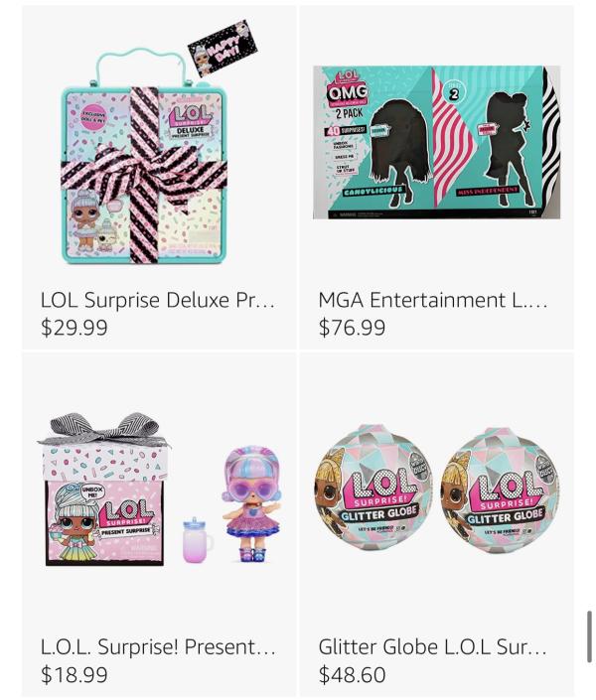Screen dimensions: 596x700
Task: Select the $76.99 price
Action: coord(352,328)
